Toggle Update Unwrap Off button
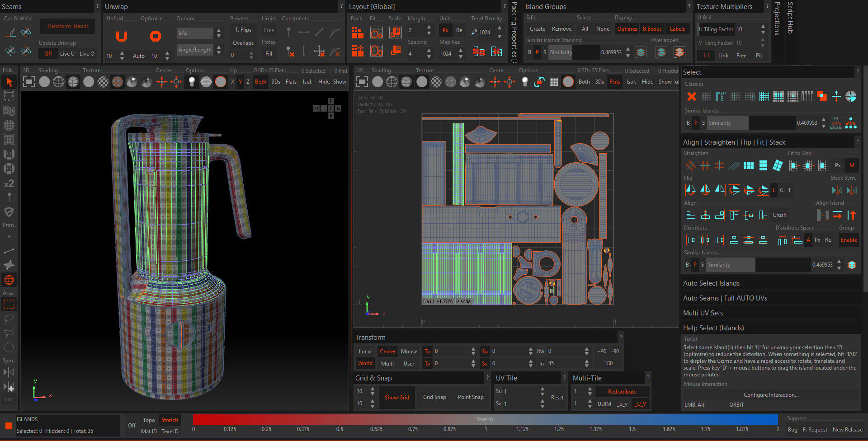The height and width of the screenshot is (441, 868). coord(48,53)
